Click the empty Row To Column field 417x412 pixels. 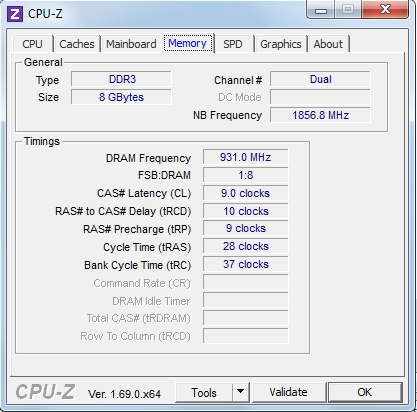click(246, 336)
